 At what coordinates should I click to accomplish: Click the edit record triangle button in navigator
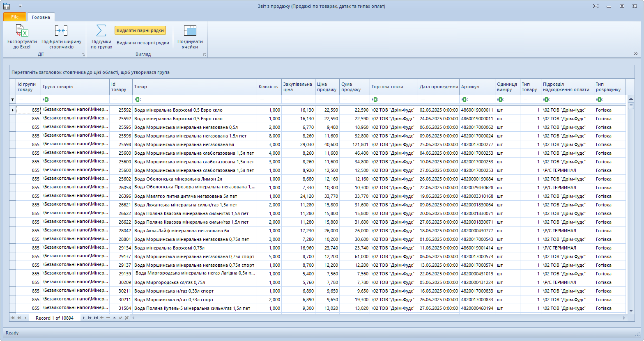coord(114,318)
